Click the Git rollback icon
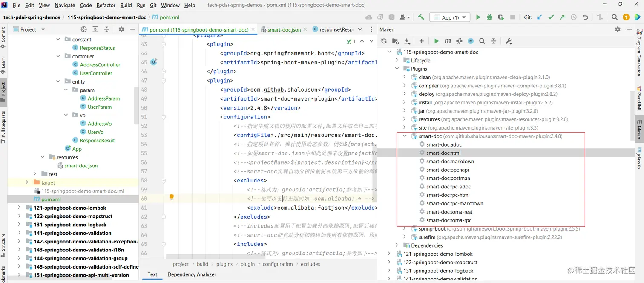644x283 pixels. (585, 17)
